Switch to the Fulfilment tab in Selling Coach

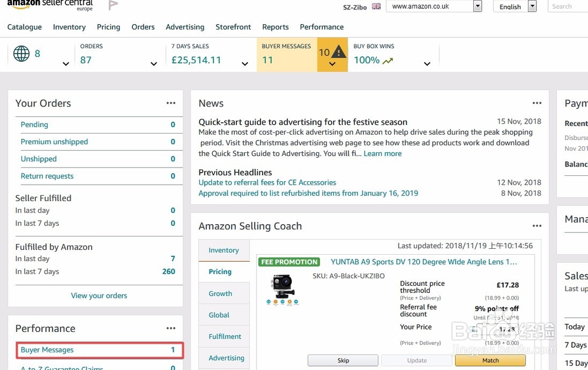click(224, 336)
